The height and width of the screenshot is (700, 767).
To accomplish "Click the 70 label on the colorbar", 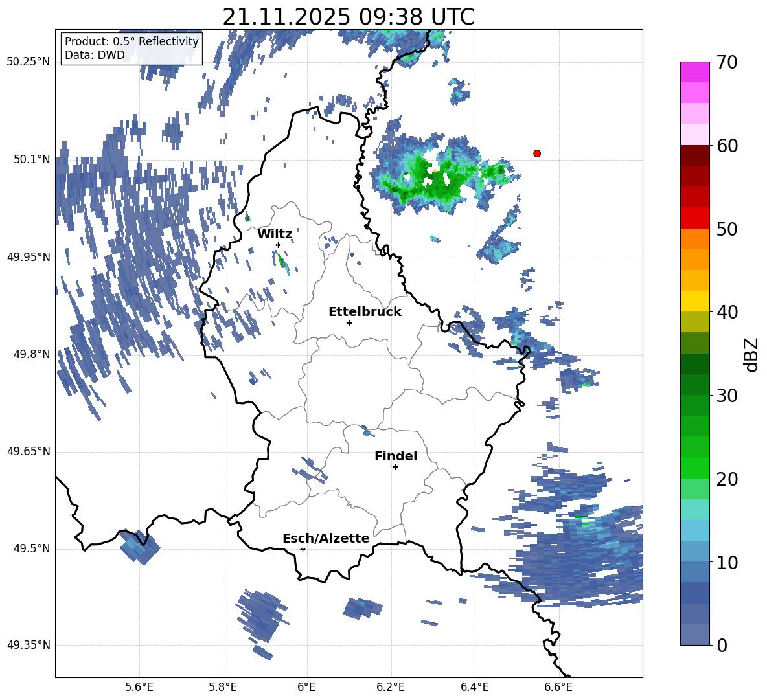I will 727,63.
